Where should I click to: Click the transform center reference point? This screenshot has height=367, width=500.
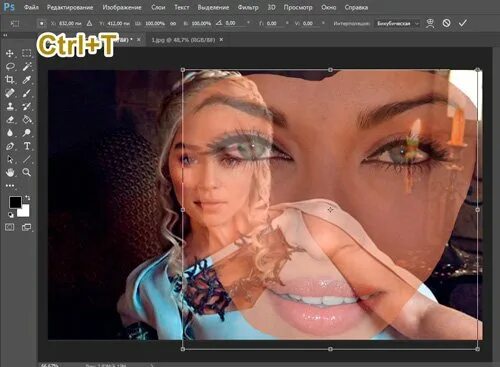point(330,209)
